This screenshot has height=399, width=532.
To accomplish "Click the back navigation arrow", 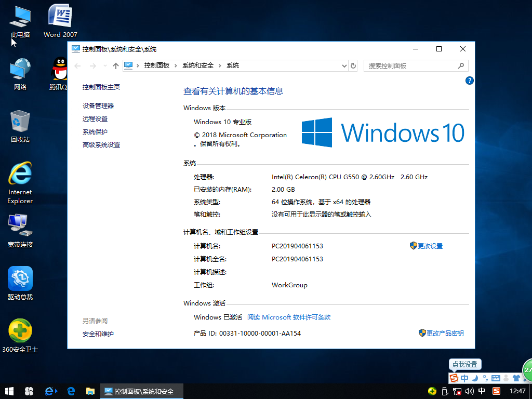I will tap(78, 66).
